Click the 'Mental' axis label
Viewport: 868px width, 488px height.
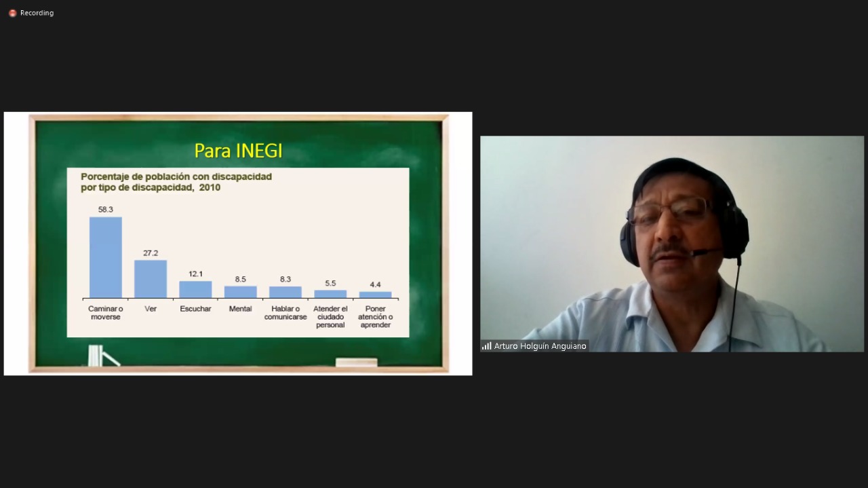point(240,309)
